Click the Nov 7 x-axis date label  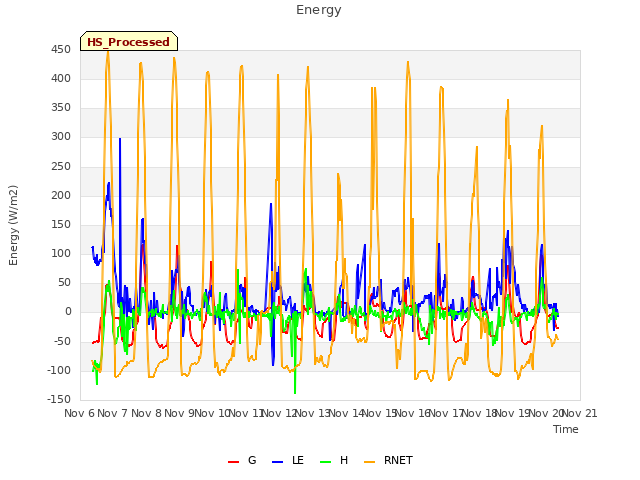point(113,413)
